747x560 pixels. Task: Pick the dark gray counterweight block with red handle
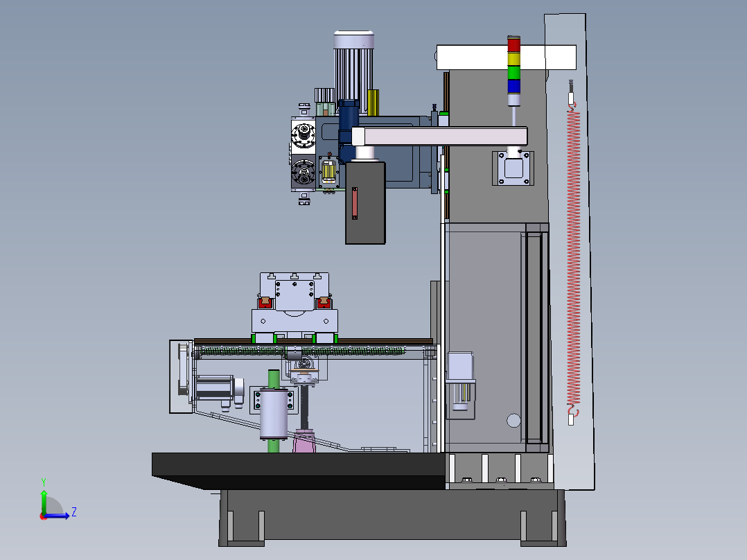[365, 202]
